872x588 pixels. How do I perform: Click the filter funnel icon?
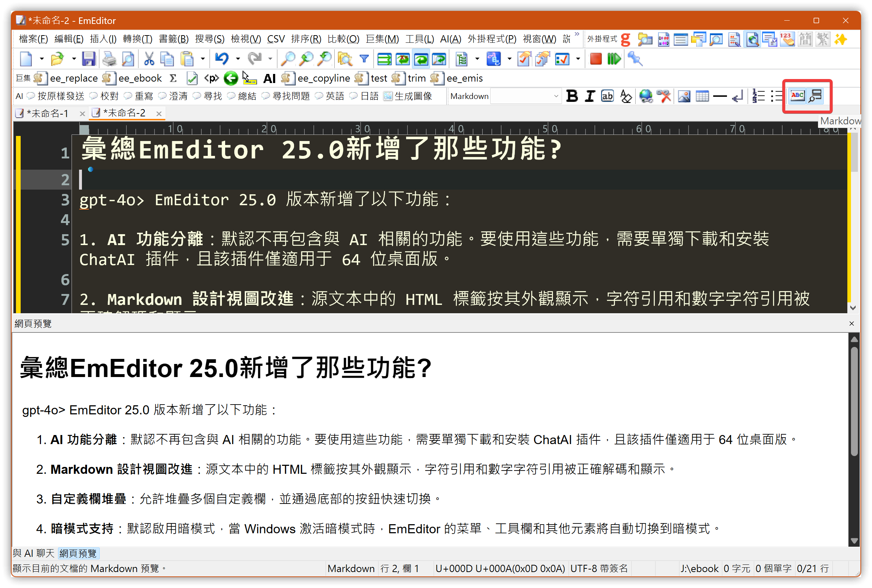364,59
